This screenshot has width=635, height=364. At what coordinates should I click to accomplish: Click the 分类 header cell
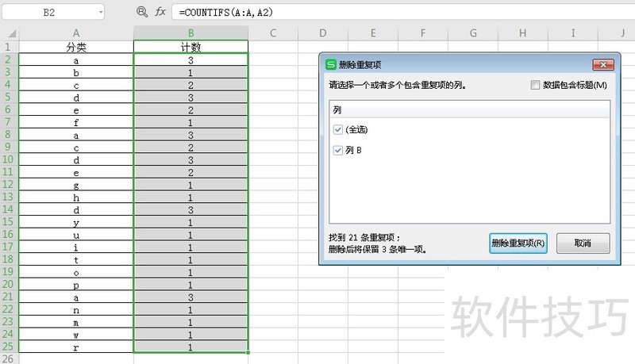pyautogui.click(x=76, y=48)
